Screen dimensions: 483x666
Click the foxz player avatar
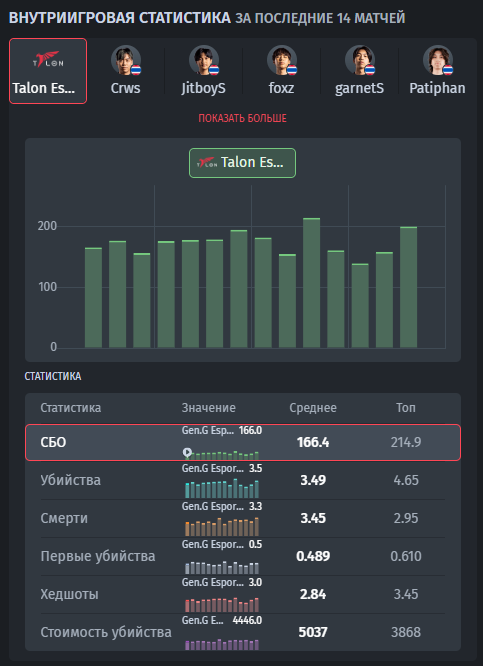pyautogui.click(x=282, y=60)
